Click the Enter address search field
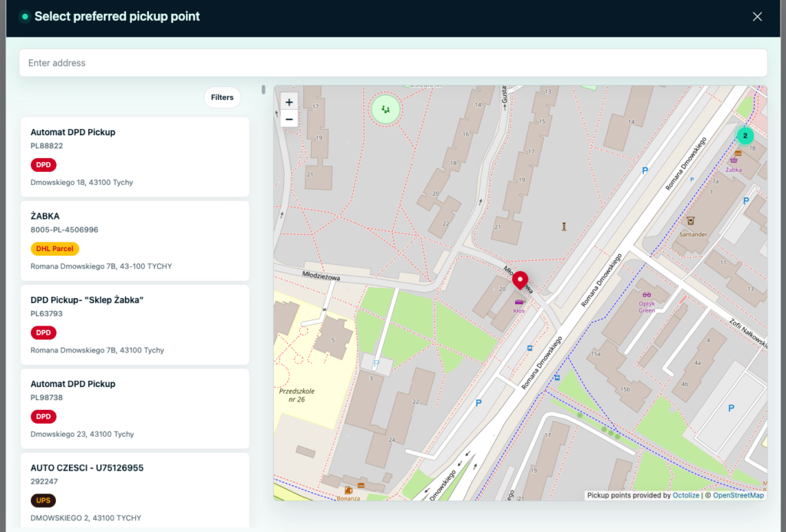This screenshot has height=532, width=786. tap(393, 63)
